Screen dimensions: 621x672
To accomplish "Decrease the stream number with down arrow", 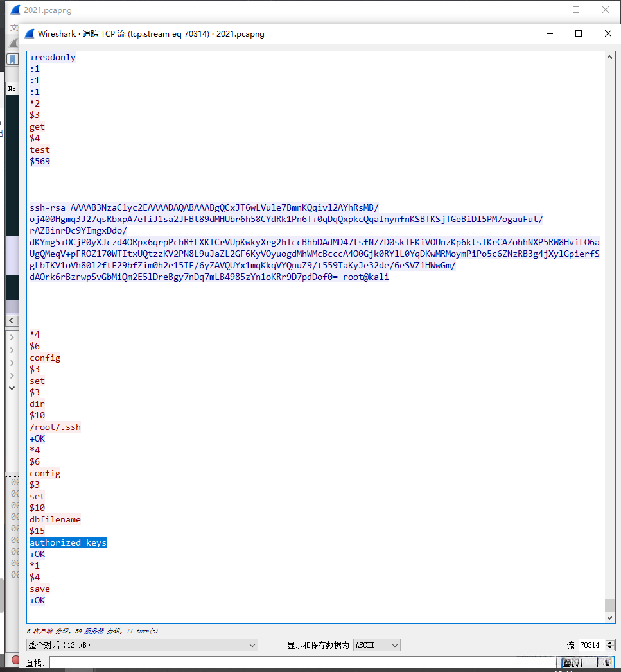I will tap(610, 648).
